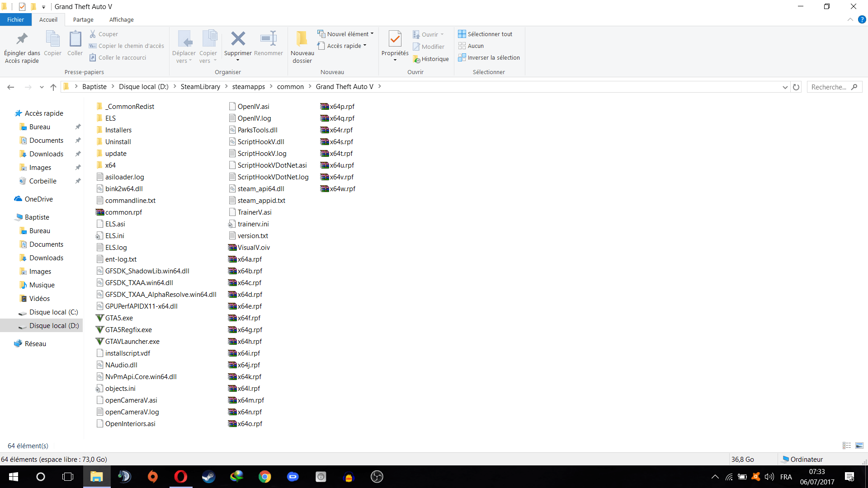Image resolution: width=868 pixels, height=488 pixels.
Task: Open the Nouvel élément dropdown
Action: [346, 34]
